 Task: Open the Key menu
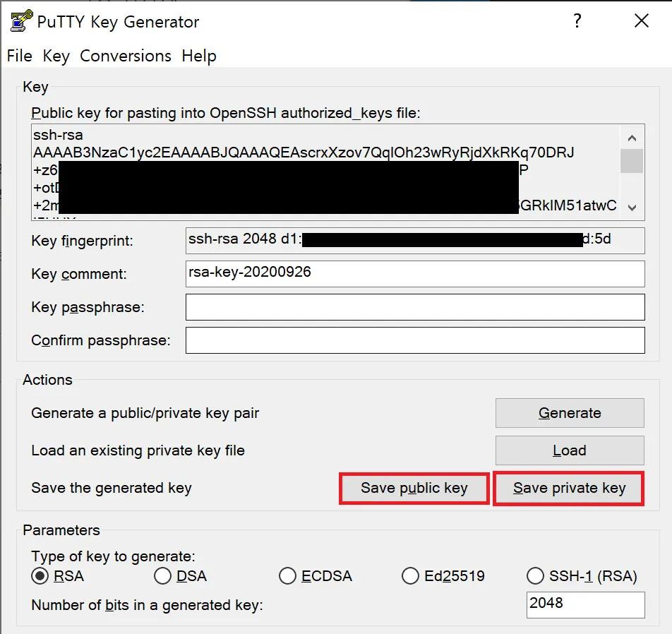(x=56, y=56)
